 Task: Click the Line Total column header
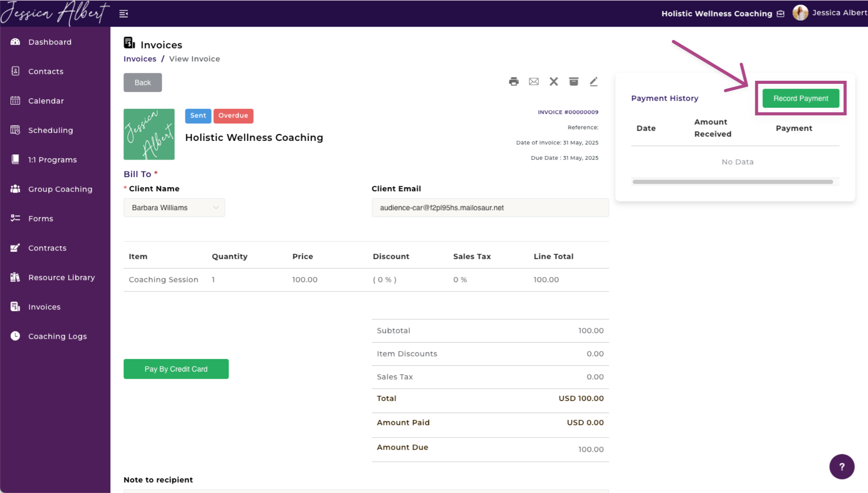(553, 256)
